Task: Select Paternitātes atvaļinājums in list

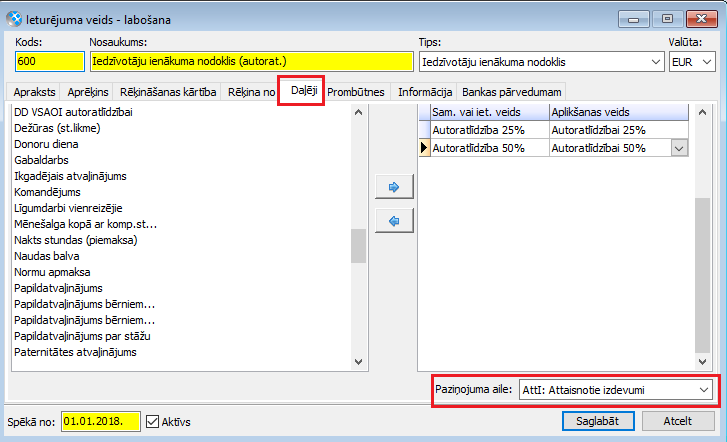Action: [75, 352]
